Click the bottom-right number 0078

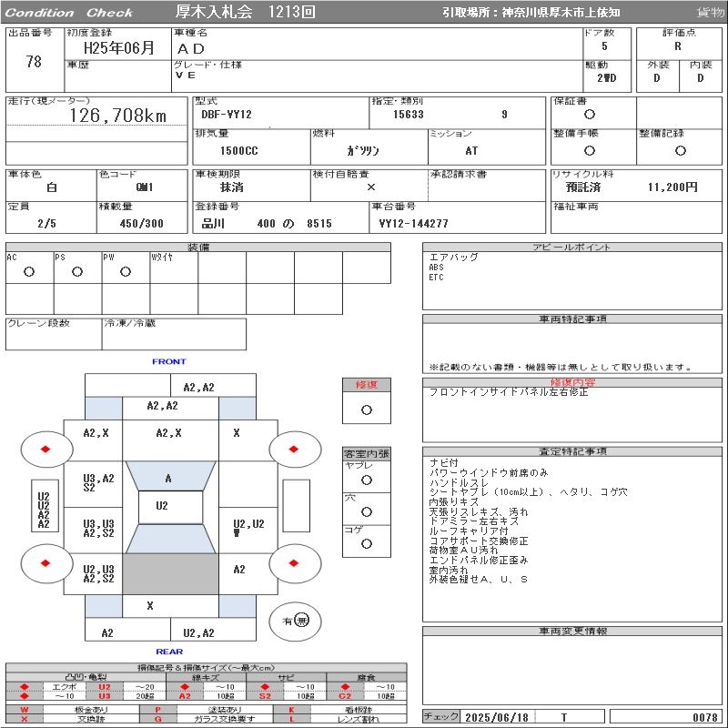click(704, 718)
